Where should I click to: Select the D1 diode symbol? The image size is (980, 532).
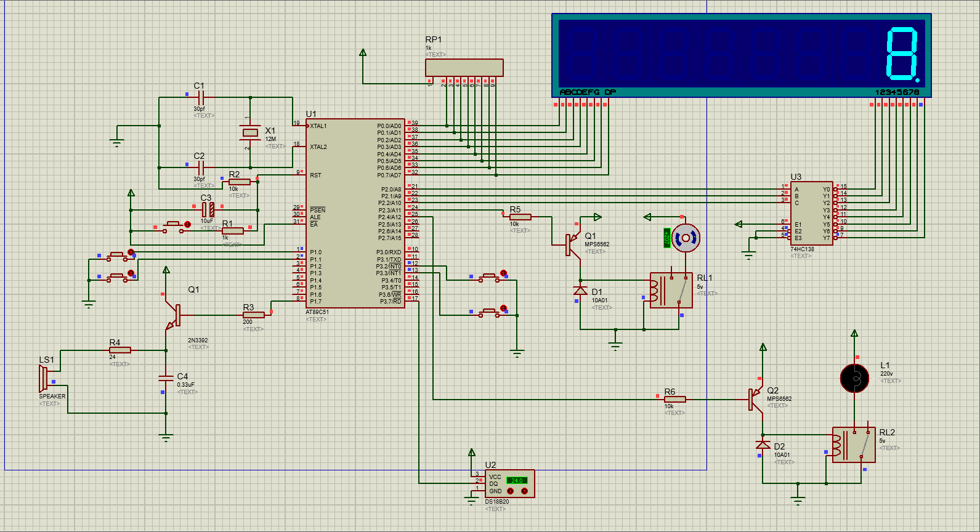tap(580, 291)
